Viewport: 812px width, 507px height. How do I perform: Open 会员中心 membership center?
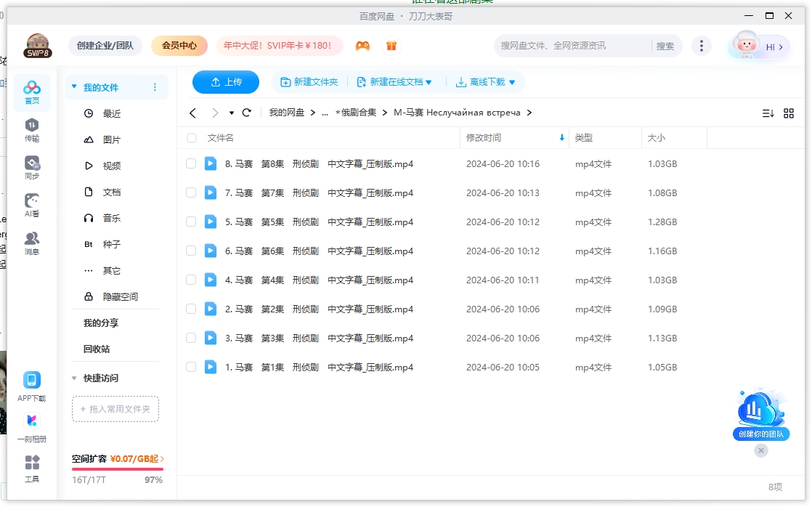click(178, 45)
